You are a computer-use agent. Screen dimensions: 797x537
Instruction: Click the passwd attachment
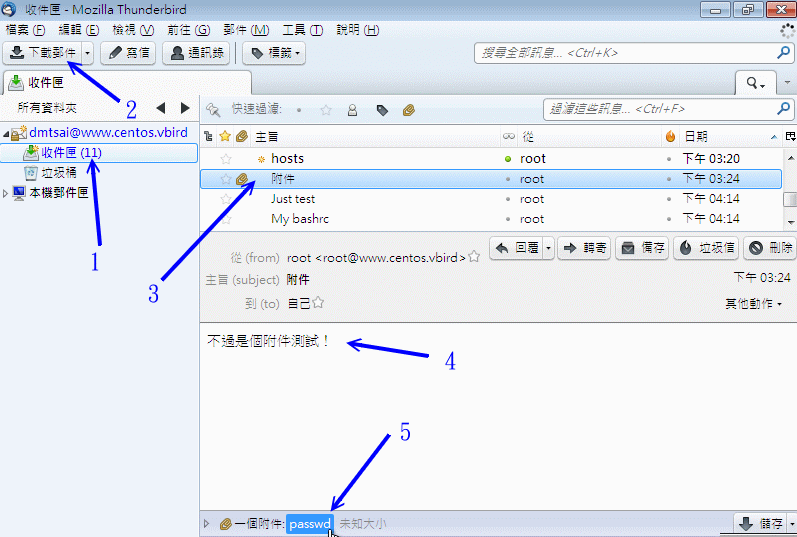[x=309, y=523]
